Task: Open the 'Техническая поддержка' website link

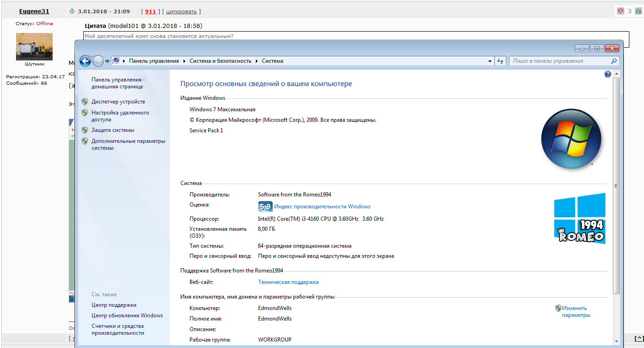Action: (288, 282)
